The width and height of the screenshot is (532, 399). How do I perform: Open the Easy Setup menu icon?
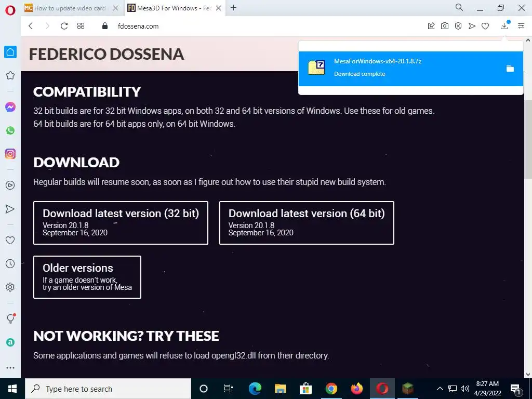(x=521, y=26)
